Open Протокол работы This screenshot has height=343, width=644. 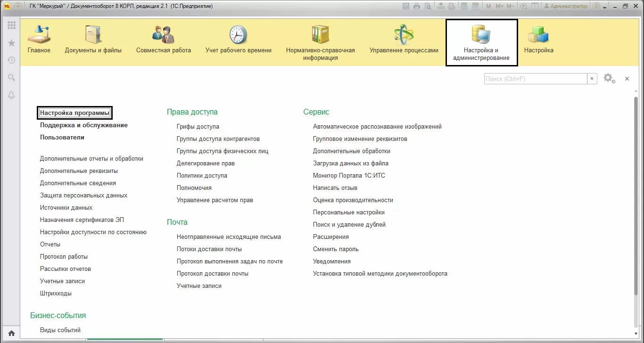click(x=64, y=257)
